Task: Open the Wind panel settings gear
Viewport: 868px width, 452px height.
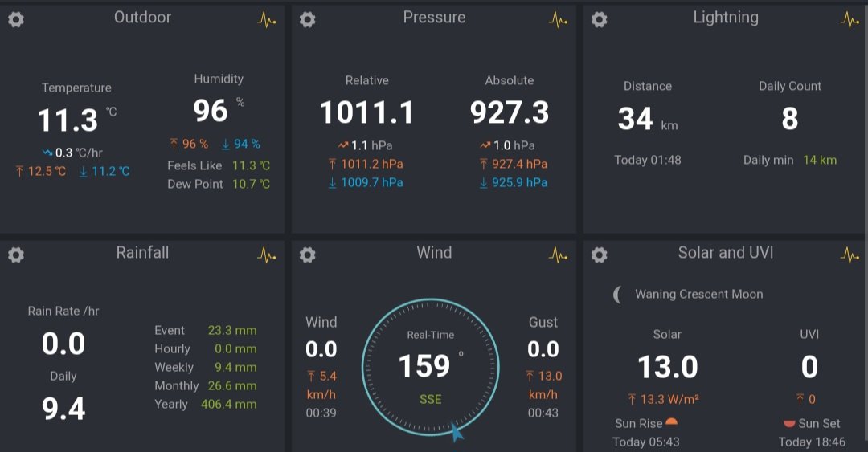Action: (307, 255)
